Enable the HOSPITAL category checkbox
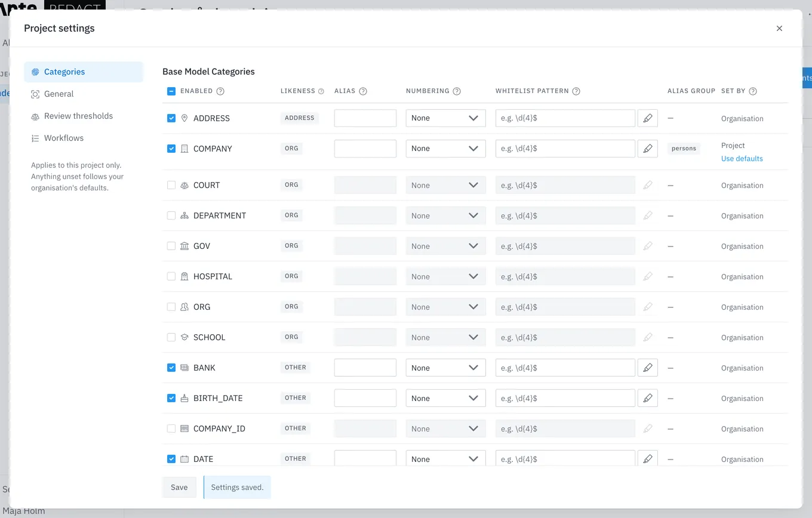The height and width of the screenshot is (518, 812). tap(171, 276)
